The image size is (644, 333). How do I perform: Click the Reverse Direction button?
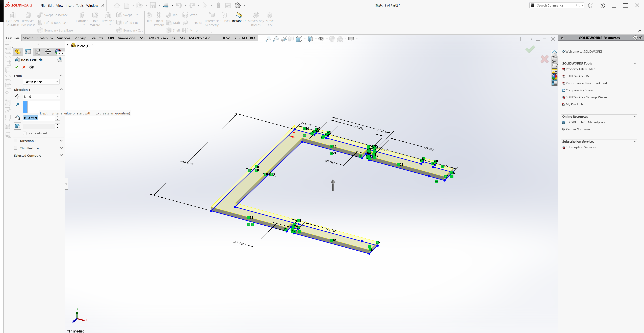click(x=17, y=96)
